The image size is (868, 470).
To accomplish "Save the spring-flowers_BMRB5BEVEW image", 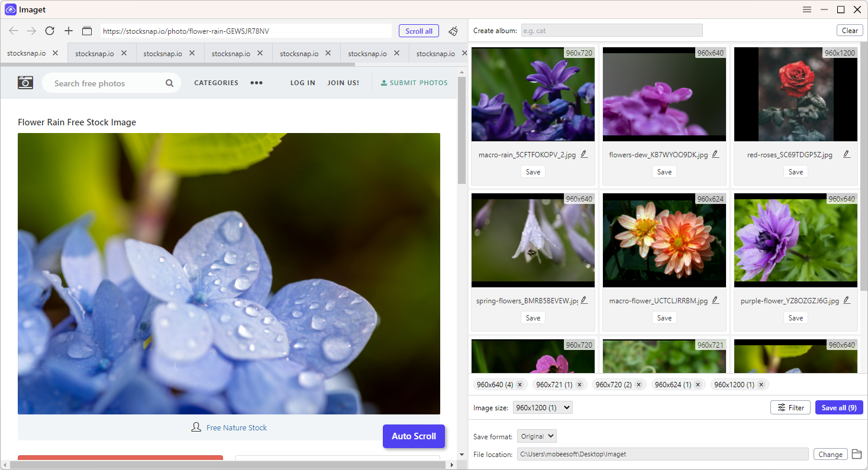I will [533, 317].
